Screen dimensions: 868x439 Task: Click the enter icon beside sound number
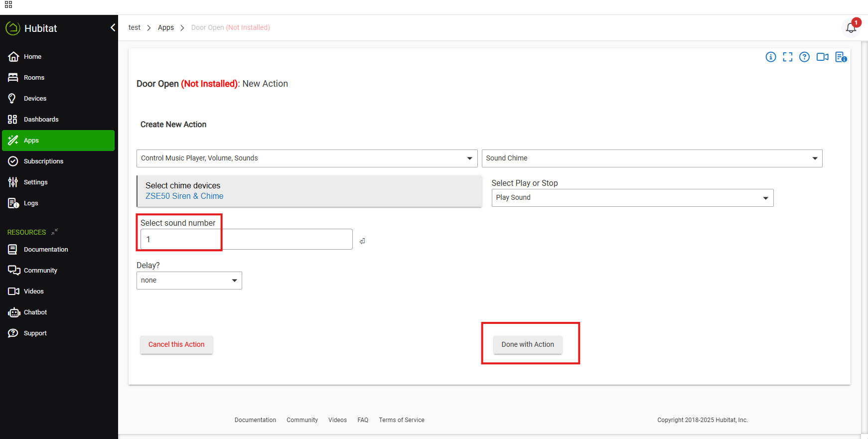(362, 241)
